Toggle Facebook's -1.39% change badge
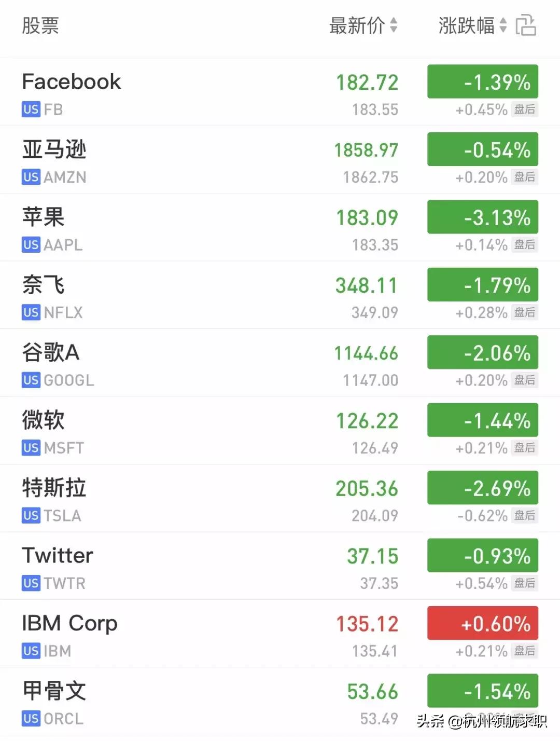 (482, 81)
